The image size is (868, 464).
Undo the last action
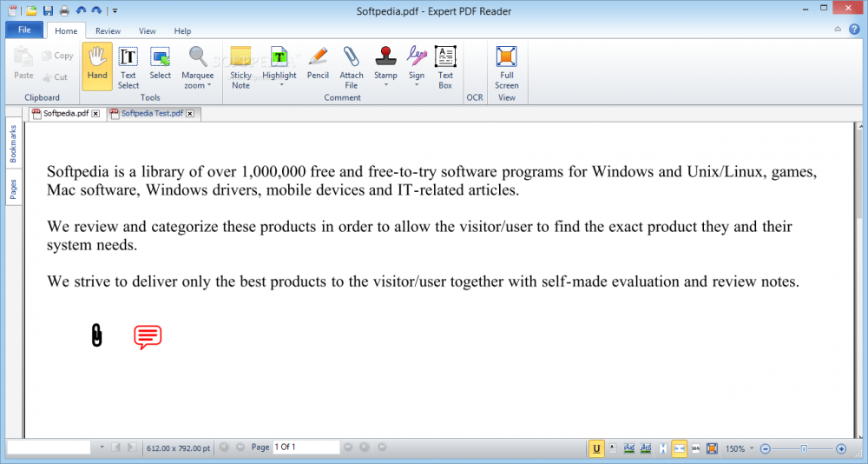pyautogui.click(x=81, y=10)
